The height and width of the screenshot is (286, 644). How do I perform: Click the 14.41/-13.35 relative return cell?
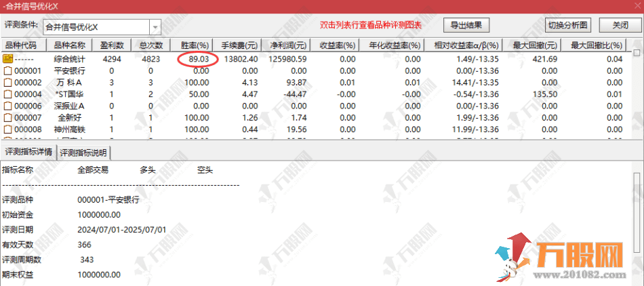[x=475, y=83]
